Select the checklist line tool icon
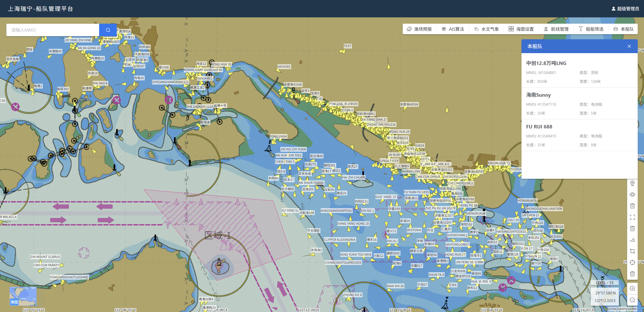Image resolution: width=644 pixels, height=312 pixels. pos(632,240)
